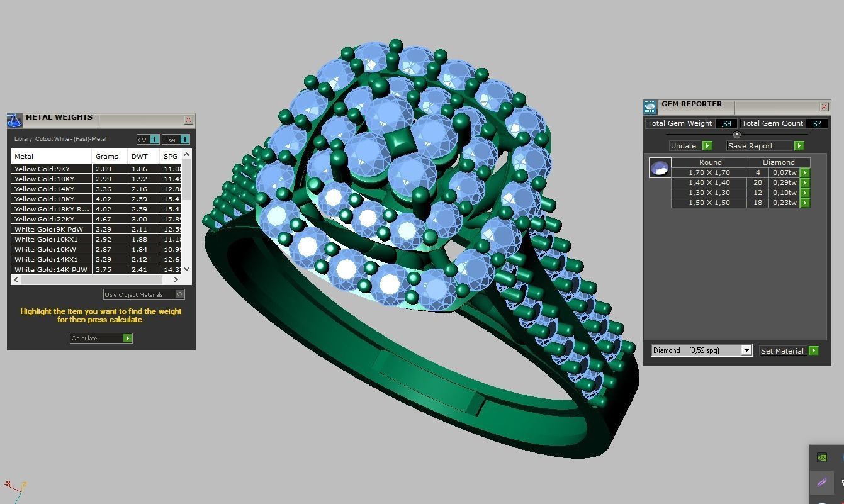Select the White Gold:14KX1 row
This screenshot has height=504, width=844.
96,259
